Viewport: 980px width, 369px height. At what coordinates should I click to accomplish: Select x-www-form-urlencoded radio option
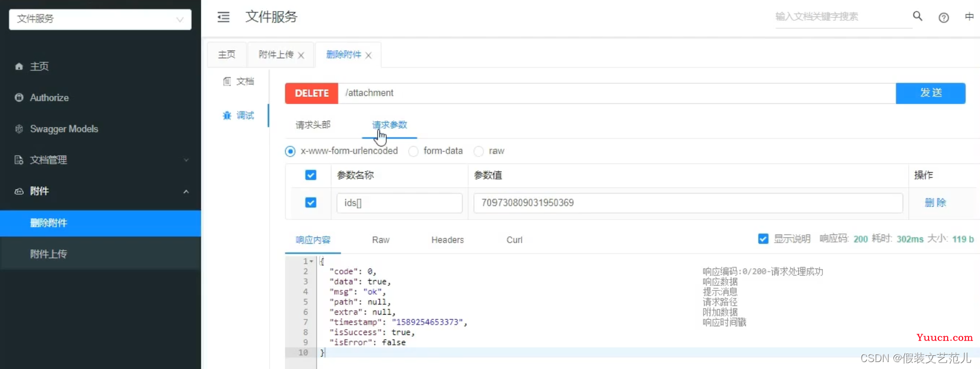[290, 151]
